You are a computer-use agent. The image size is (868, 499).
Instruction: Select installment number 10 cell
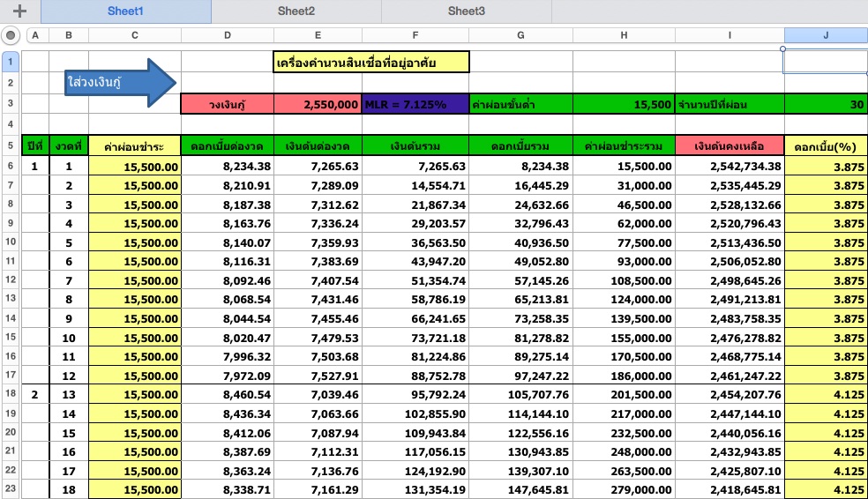click(69, 338)
